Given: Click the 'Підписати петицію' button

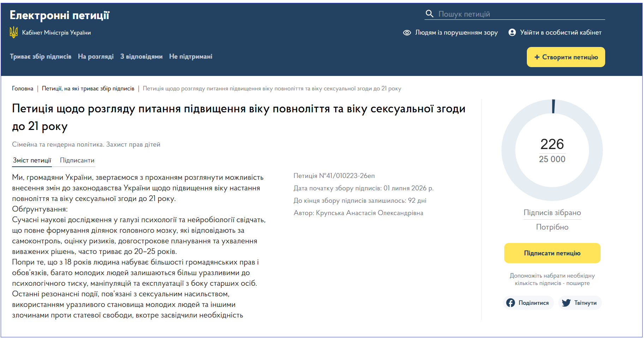Looking at the screenshot, I should 552,253.
